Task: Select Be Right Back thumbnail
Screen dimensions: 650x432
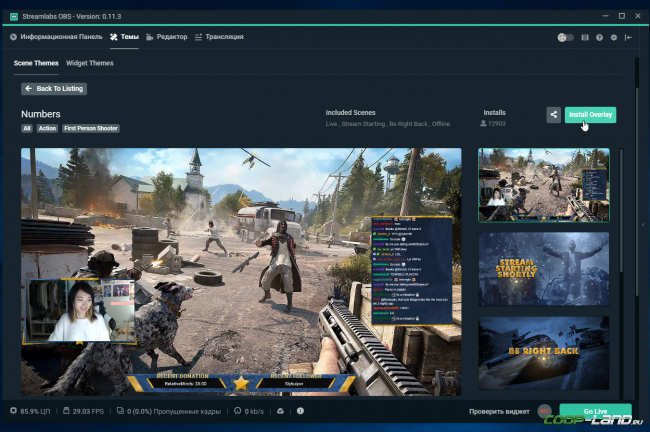Action: (544, 353)
